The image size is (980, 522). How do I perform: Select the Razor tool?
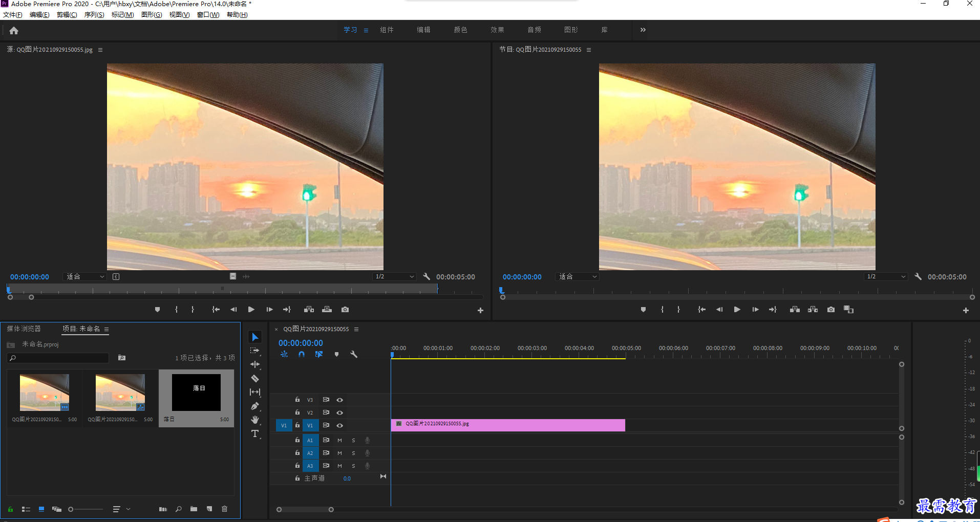point(255,379)
